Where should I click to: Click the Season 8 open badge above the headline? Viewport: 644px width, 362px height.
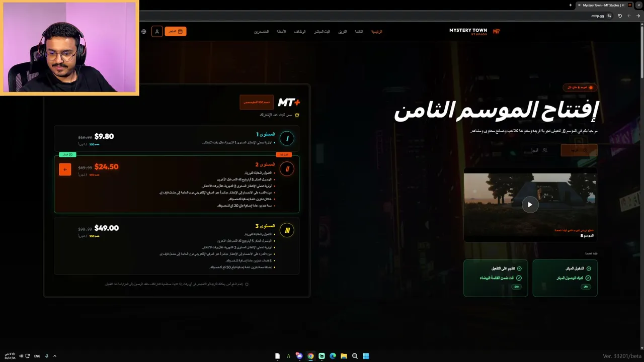point(580,87)
